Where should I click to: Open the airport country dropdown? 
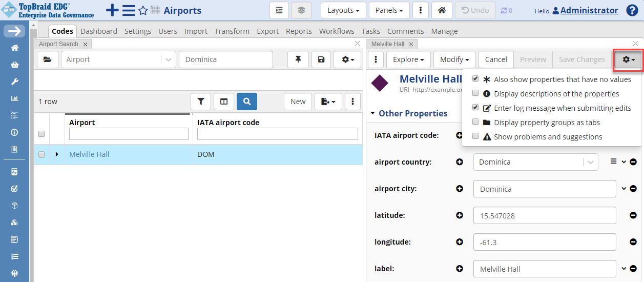click(591, 162)
